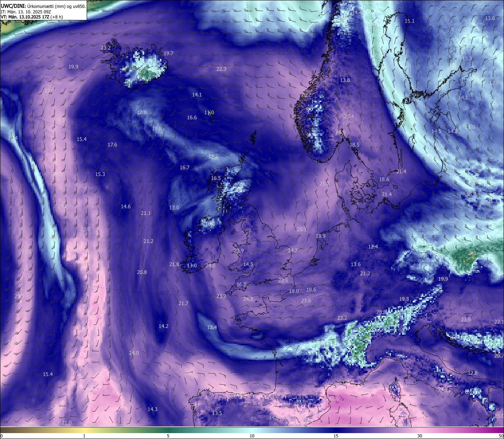504x439 pixels.
Task: Click the 14.3 value at the bottom
Action: pos(152,409)
